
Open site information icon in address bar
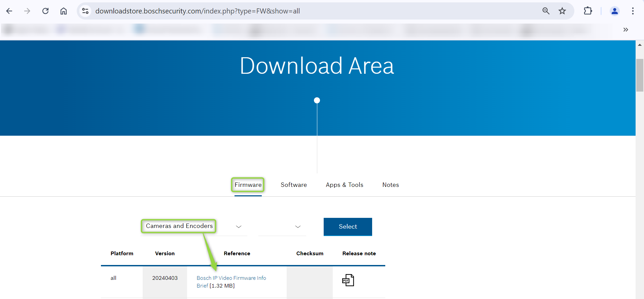pyautogui.click(x=85, y=11)
